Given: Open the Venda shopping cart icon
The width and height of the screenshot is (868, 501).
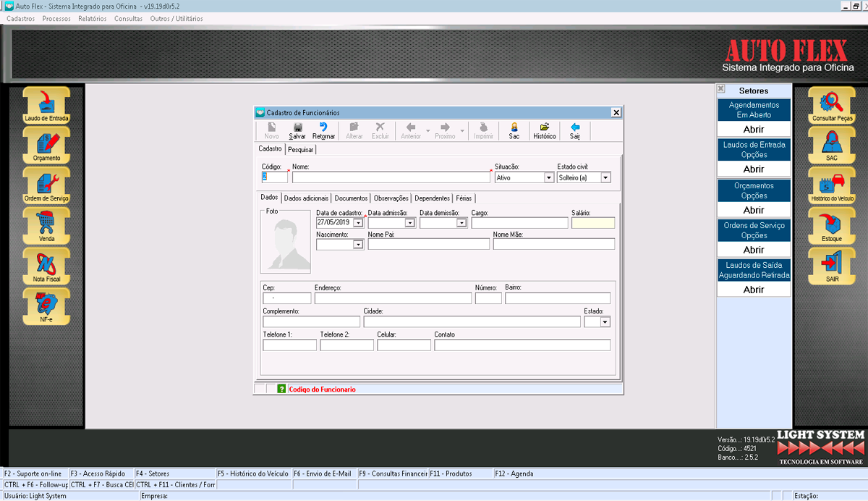Looking at the screenshot, I should (46, 226).
